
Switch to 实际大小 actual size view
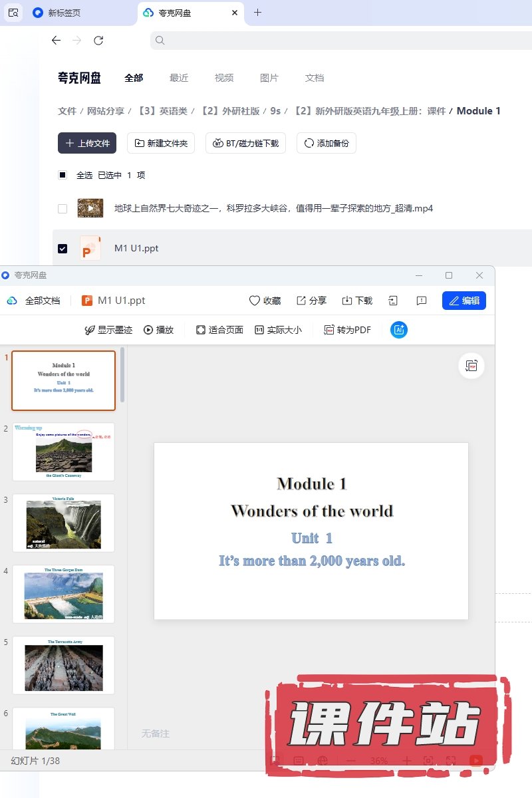click(x=278, y=330)
